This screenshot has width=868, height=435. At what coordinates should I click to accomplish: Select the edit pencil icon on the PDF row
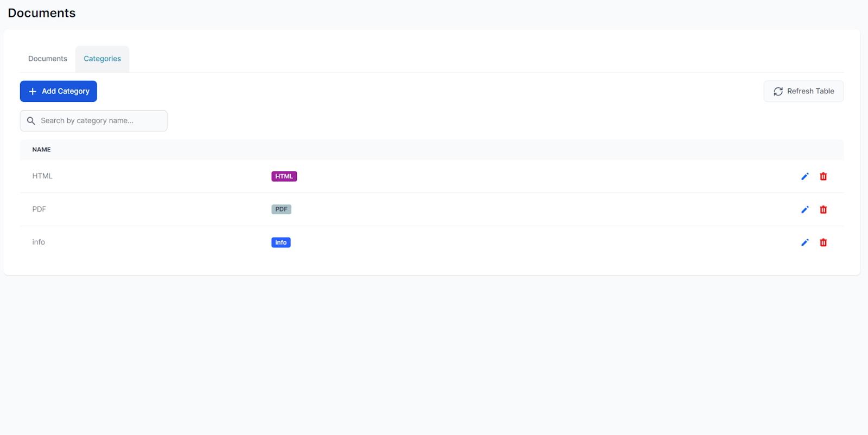(x=805, y=209)
